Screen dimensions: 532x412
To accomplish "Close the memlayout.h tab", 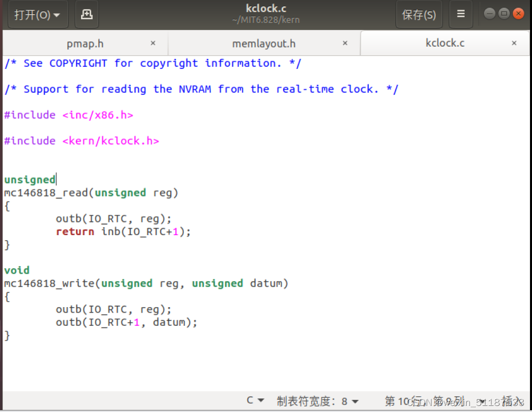I will coord(345,43).
